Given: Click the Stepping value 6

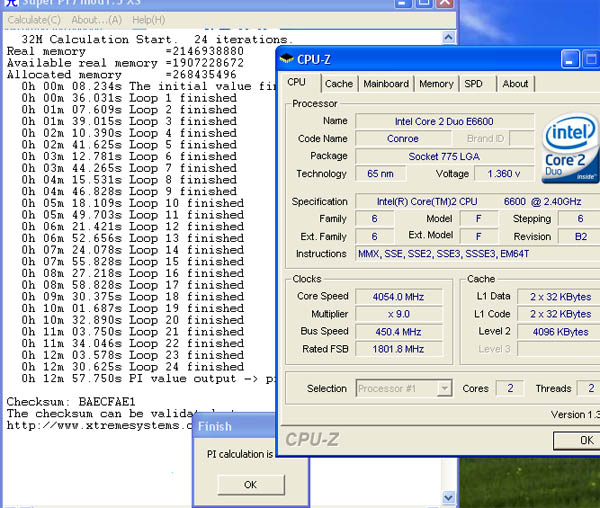Looking at the screenshot, I should tap(580, 218).
